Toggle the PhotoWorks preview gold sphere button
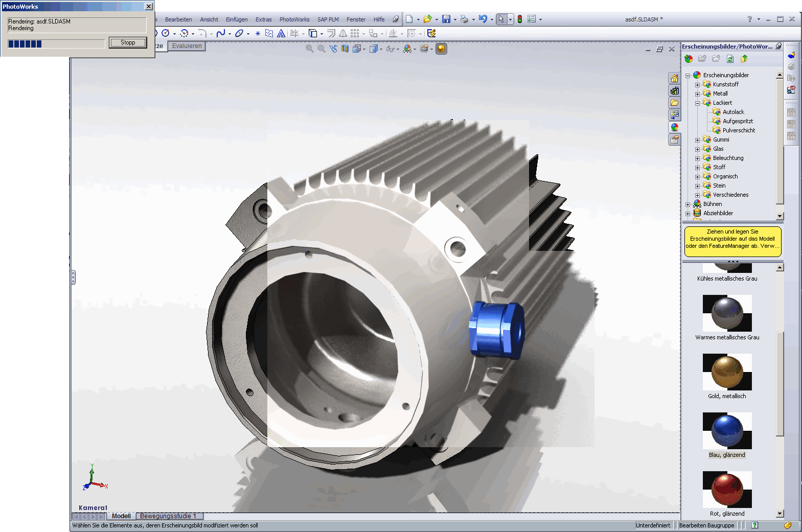802x532 pixels. tap(441, 49)
